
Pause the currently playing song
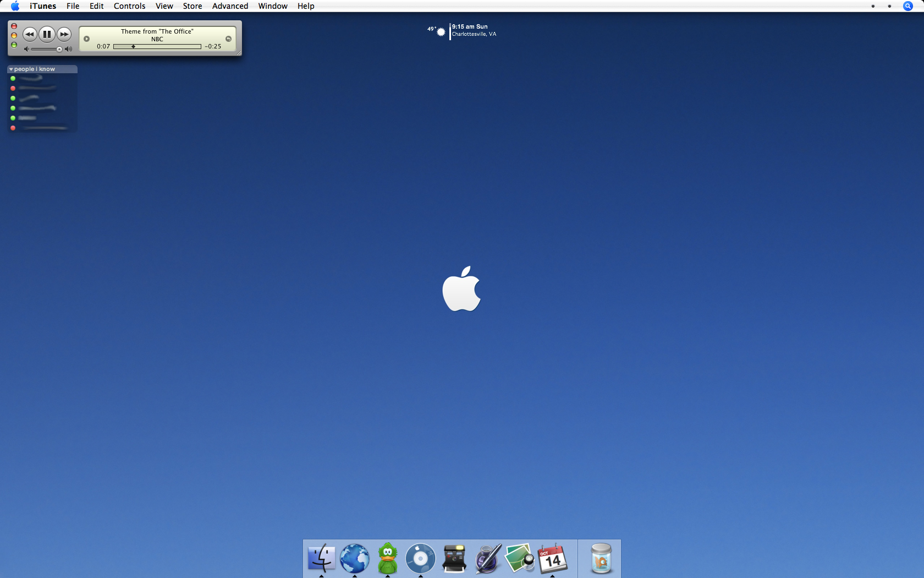tap(47, 34)
